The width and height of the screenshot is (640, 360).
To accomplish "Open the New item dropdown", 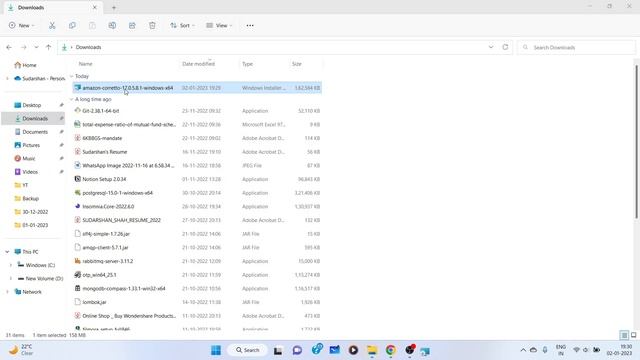I will 22,25.
